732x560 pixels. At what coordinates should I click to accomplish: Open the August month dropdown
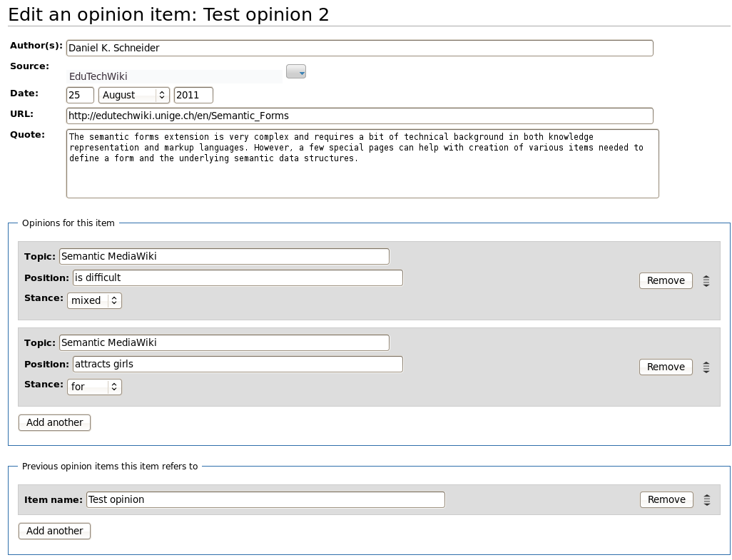pyautogui.click(x=133, y=95)
